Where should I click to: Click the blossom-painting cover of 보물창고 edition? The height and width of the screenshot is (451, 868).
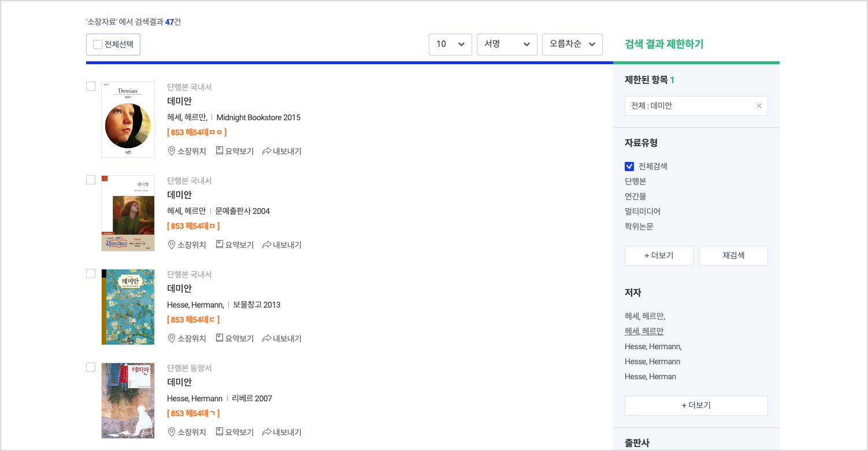coord(128,307)
